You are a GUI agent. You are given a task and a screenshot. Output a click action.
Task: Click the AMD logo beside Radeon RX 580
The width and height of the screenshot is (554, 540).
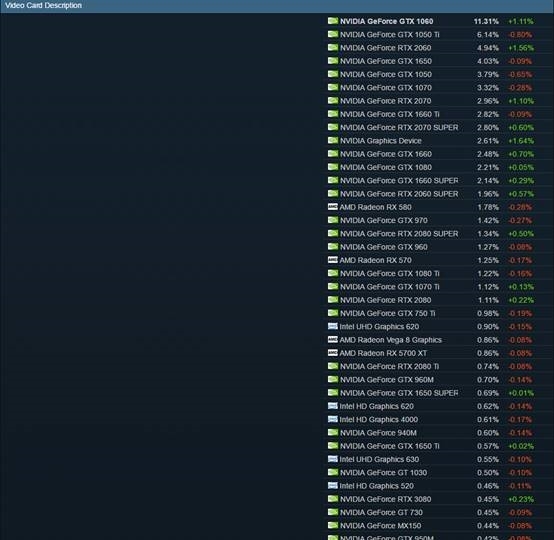332,207
